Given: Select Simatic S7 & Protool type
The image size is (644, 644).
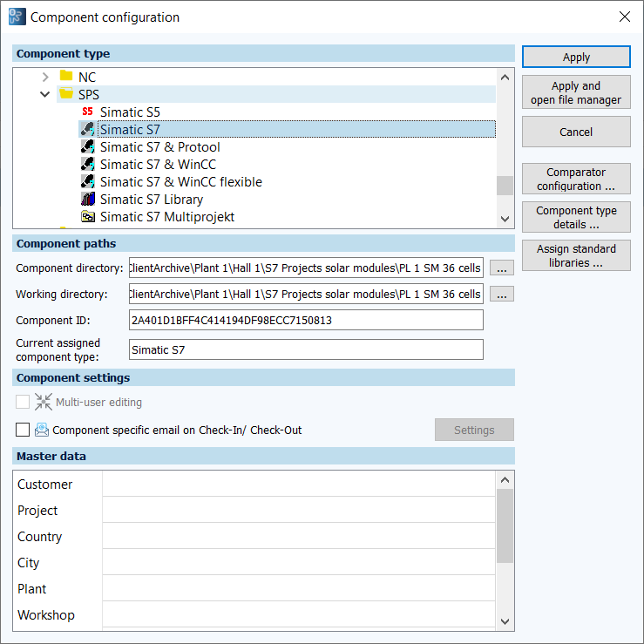Looking at the screenshot, I should click(x=159, y=147).
